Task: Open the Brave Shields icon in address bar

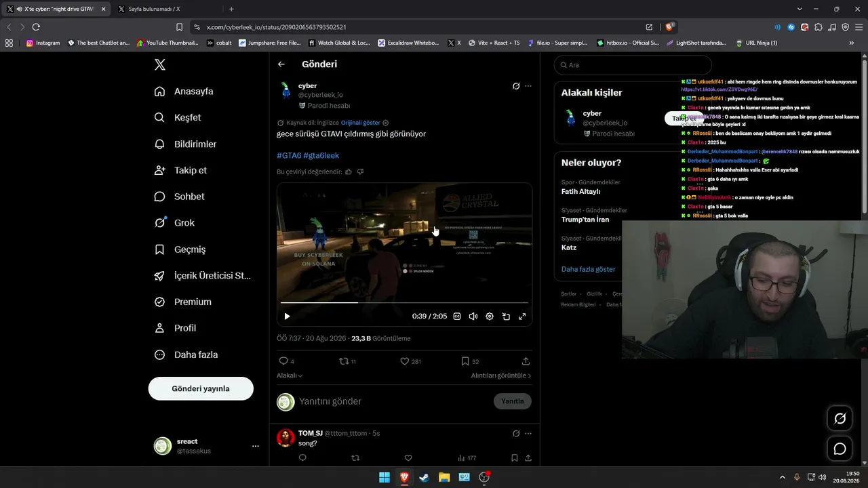Action: coord(669,27)
